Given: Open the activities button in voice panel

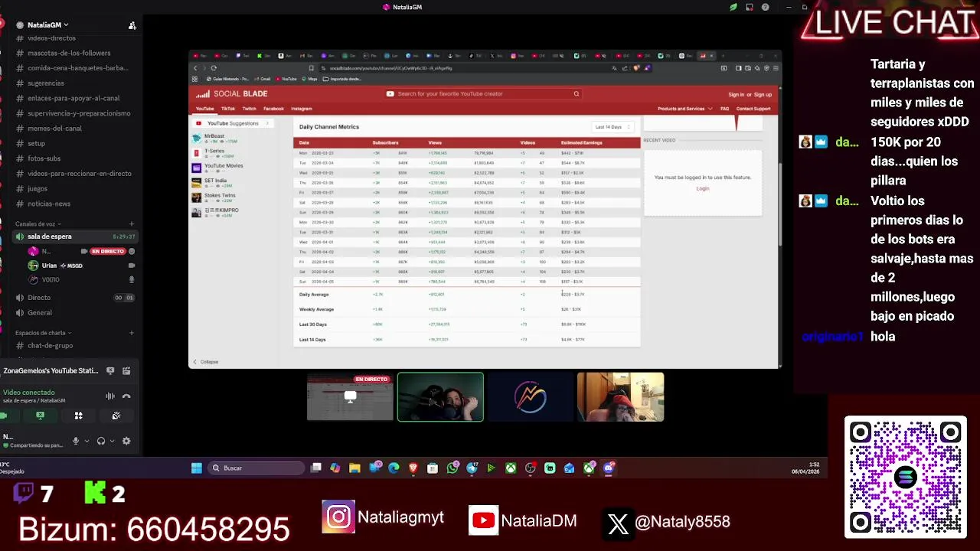Looking at the screenshot, I should click(x=78, y=416).
